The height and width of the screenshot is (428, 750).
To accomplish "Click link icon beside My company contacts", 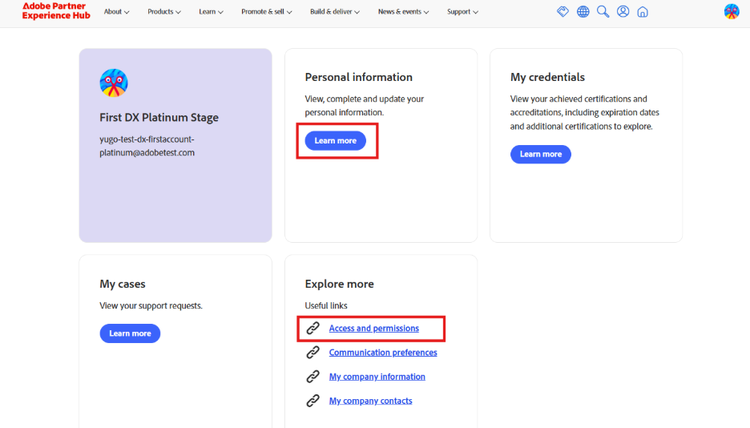I will 313,401.
